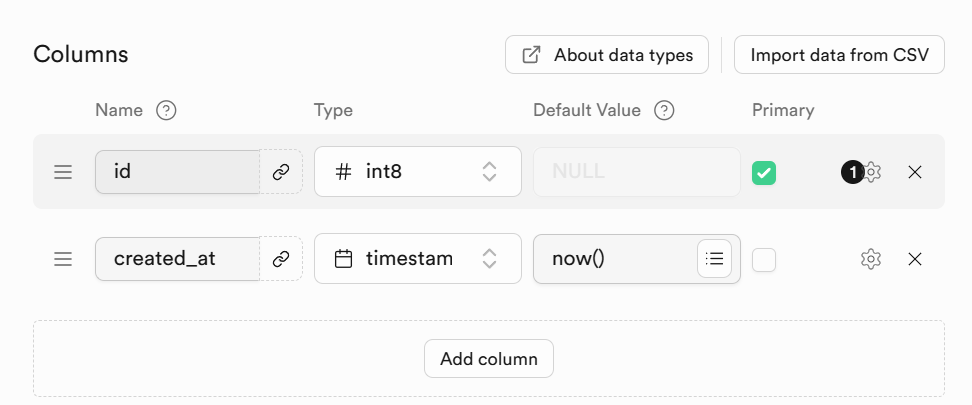Screen dimensions: 972x405
Task: Open the int8 type dropdown
Action: tap(417, 172)
